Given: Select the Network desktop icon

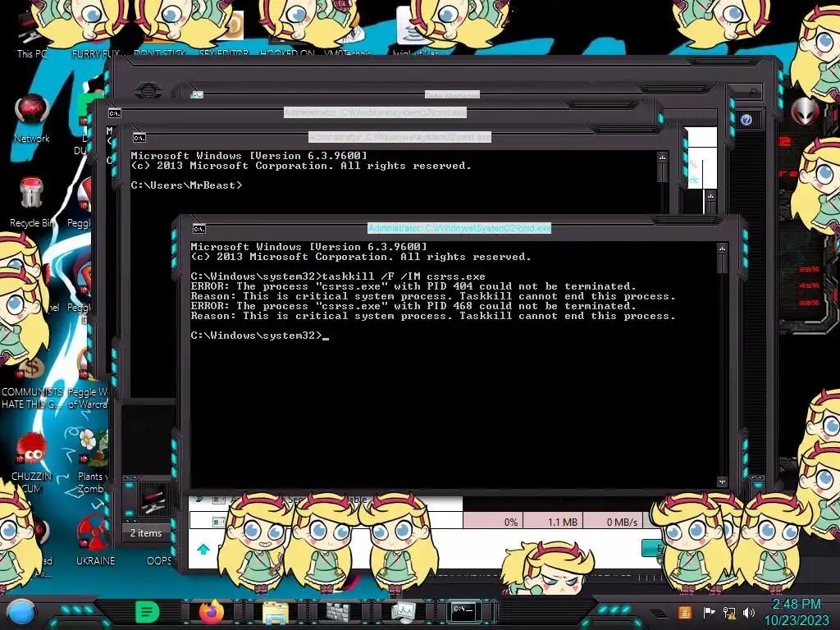Looking at the screenshot, I should tap(32, 118).
